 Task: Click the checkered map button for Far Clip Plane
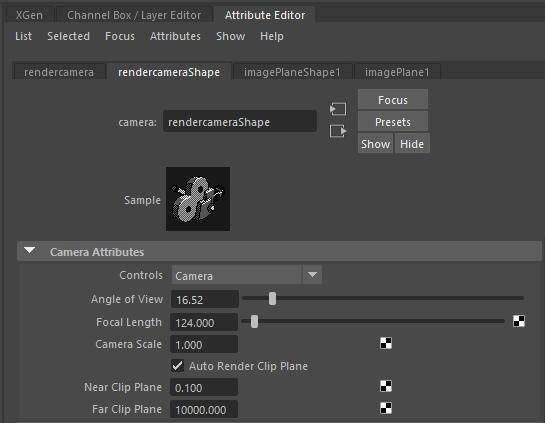(386, 408)
